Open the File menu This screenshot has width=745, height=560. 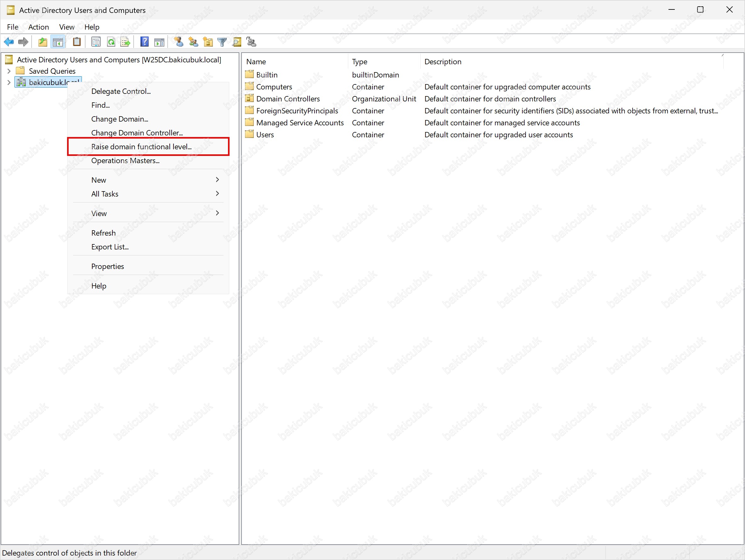[13, 27]
